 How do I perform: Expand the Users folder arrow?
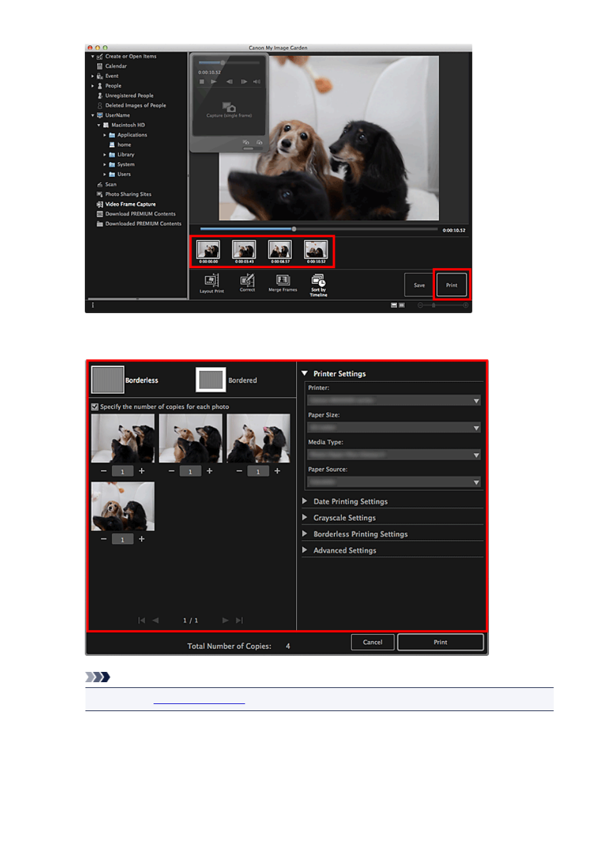105,174
